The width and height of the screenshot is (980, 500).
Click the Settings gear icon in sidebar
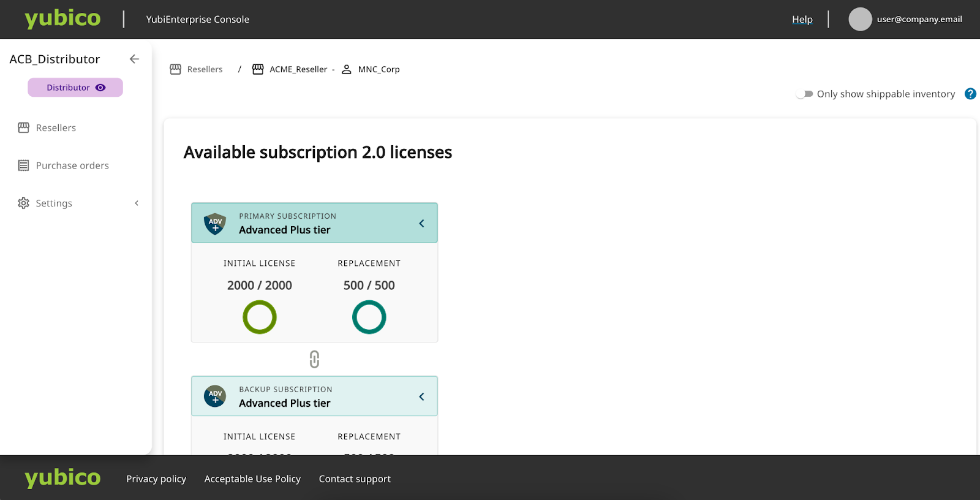click(23, 203)
